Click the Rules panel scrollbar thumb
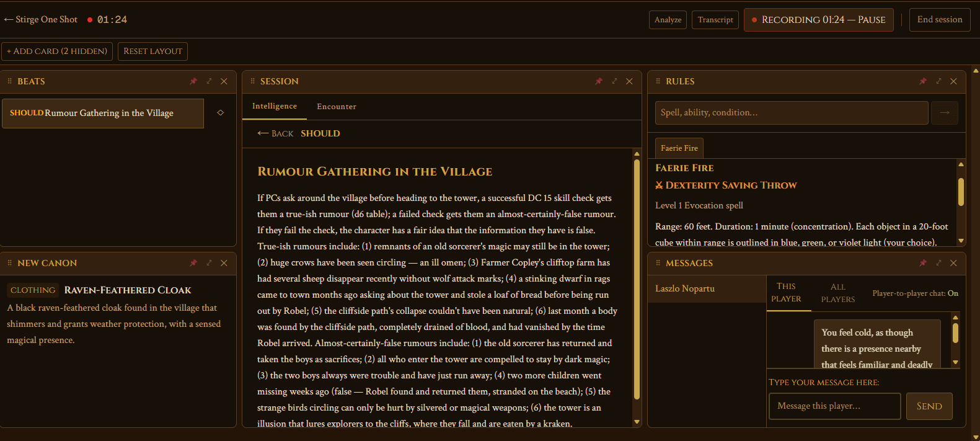 click(x=961, y=192)
